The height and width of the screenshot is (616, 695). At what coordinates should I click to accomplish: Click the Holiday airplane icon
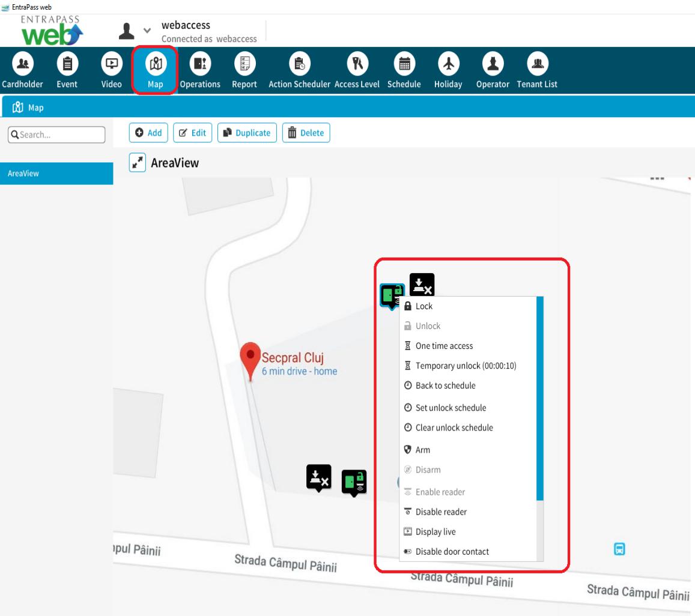(448, 64)
